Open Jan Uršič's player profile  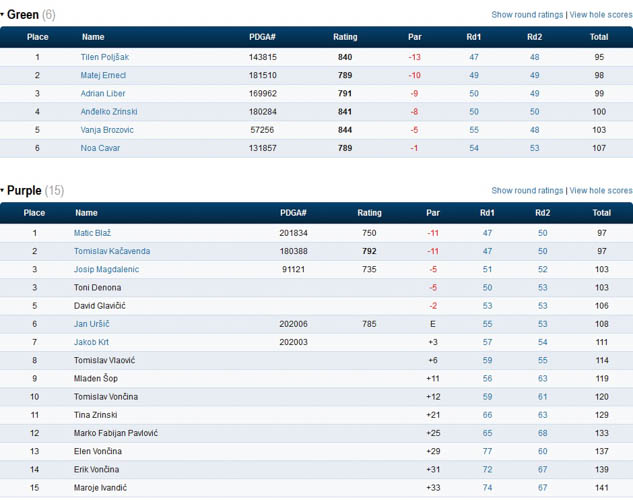[x=92, y=324]
